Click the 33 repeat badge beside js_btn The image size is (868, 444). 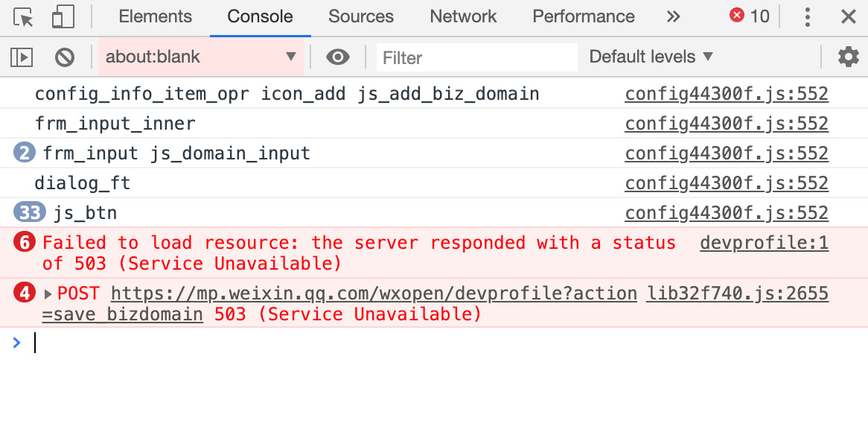click(29, 212)
